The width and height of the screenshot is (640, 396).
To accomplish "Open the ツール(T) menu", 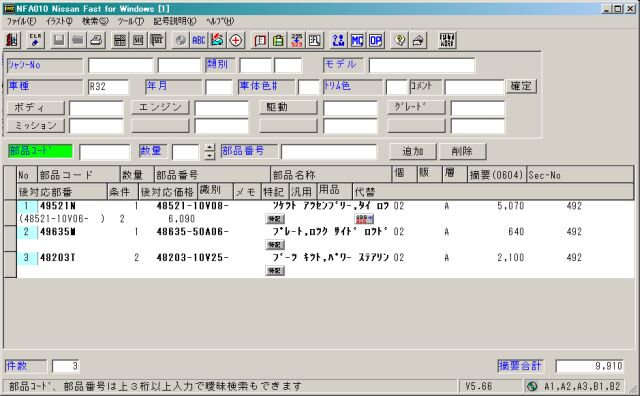I will coord(130,21).
